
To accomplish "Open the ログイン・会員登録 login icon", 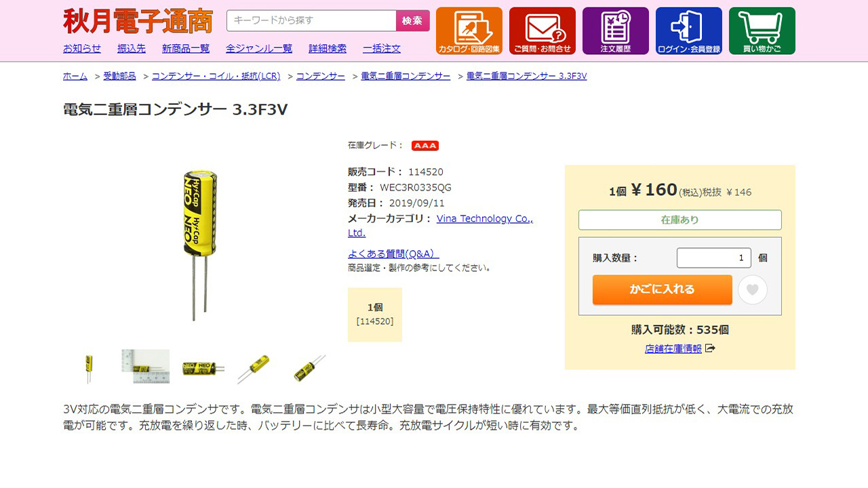I will [689, 30].
